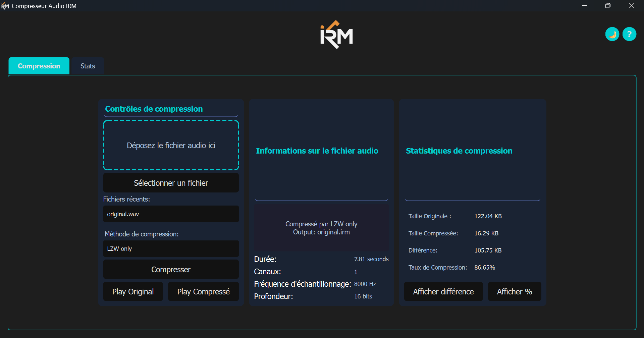644x338 pixels.
Task: Expand the Fichiers récents dropdown showing original.wav
Action: click(171, 214)
